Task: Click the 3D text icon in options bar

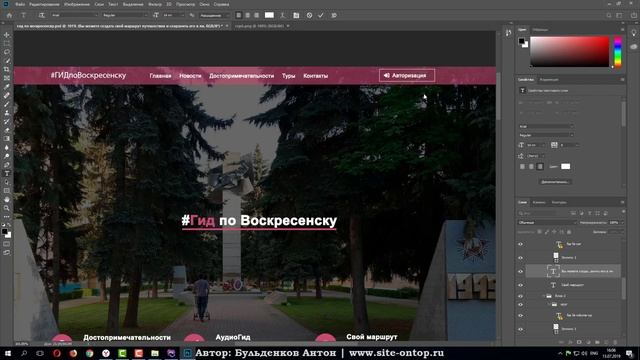Action: (334, 15)
